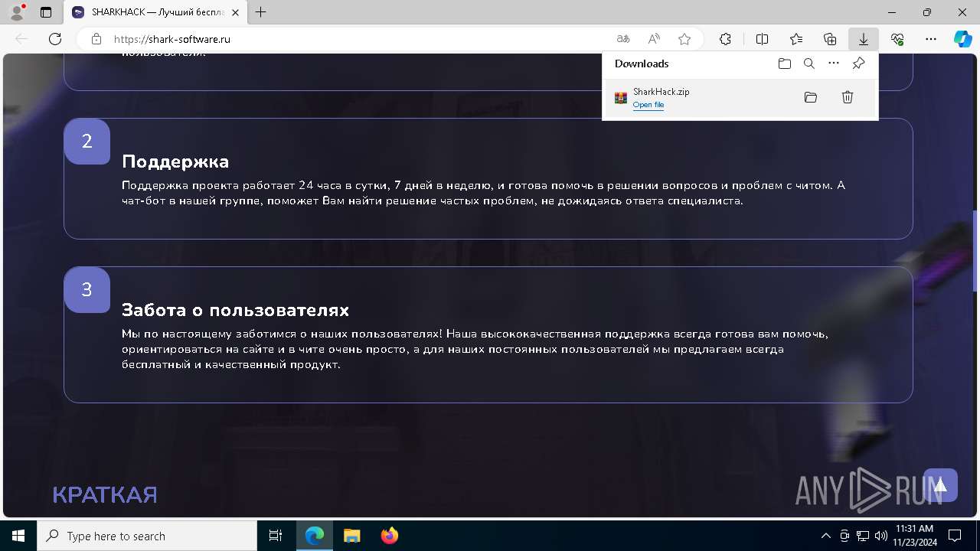Screen dimensions: 980x551
Task: Click the back navigation arrow
Action: point(21,39)
